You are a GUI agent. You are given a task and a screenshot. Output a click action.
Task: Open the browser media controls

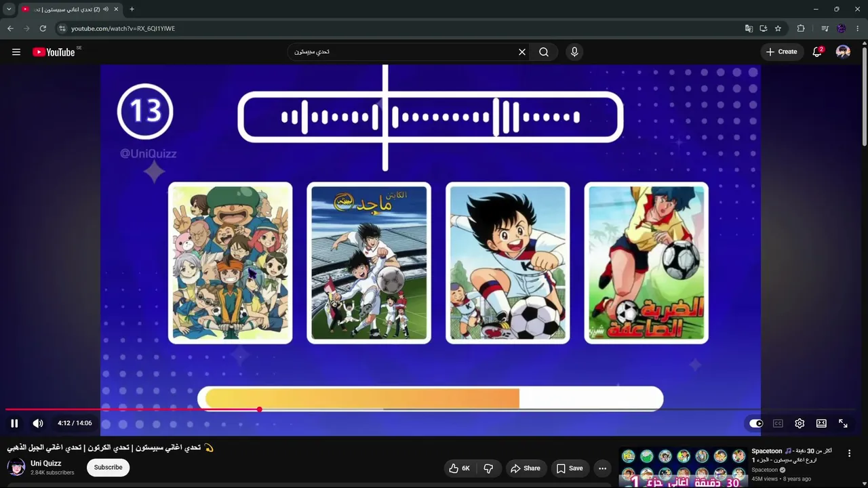click(825, 28)
